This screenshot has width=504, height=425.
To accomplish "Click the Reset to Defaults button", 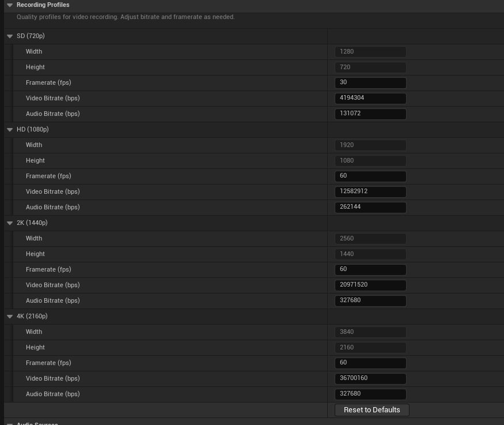I will coord(372,410).
